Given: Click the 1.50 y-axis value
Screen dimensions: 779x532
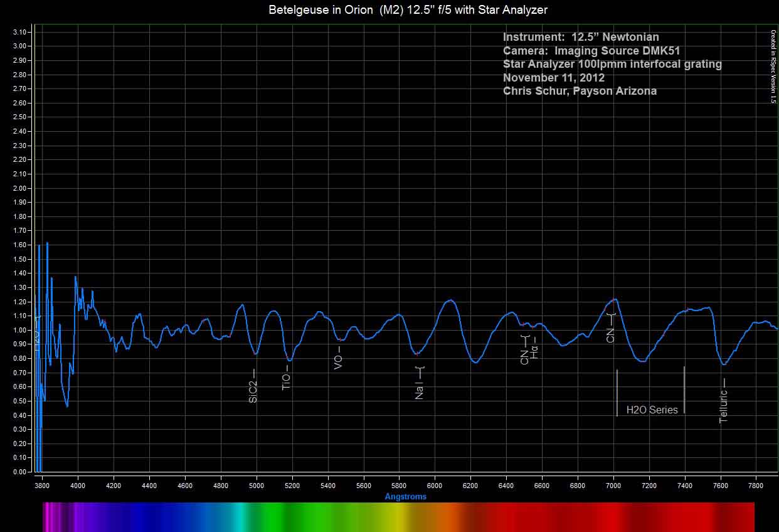Looking at the screenshot, I should [x=19, y=259].
